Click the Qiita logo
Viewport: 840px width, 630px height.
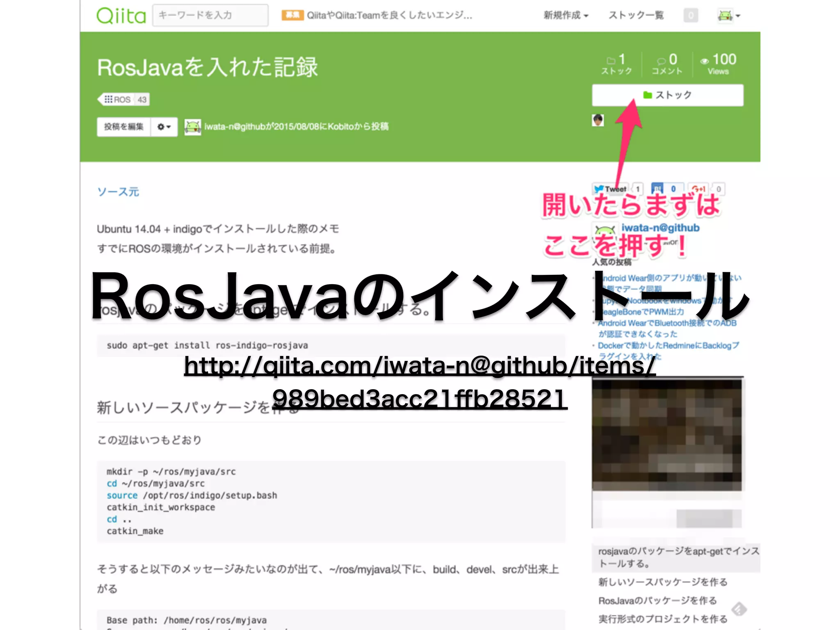tap(121, 16)
